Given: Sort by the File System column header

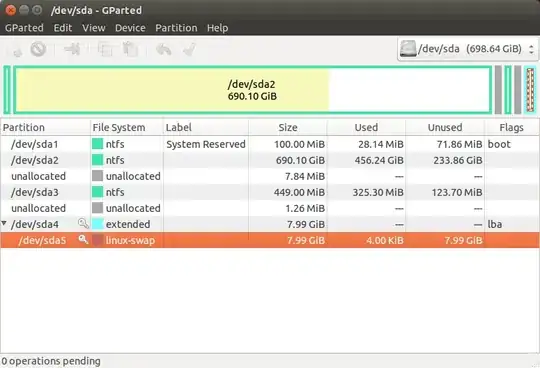Looking at the screenshot, I should [x=127, y=127].
